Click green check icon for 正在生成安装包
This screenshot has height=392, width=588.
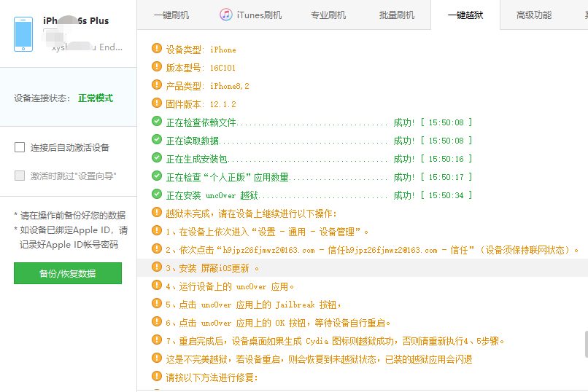coord(157,158)
